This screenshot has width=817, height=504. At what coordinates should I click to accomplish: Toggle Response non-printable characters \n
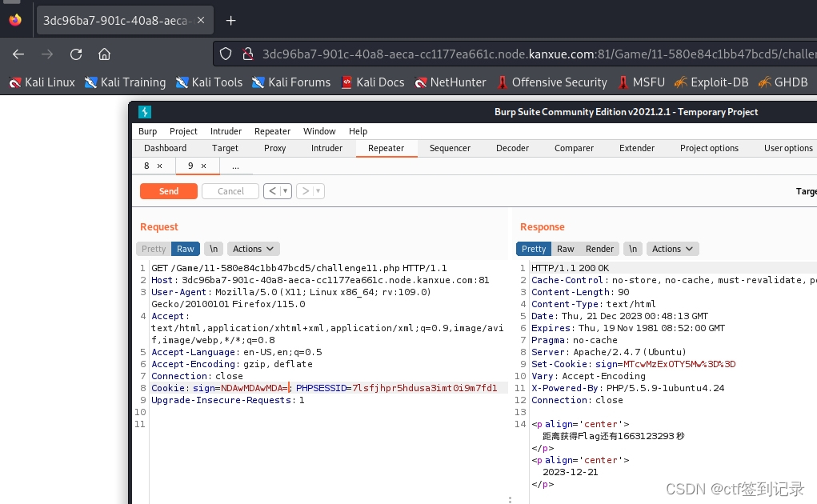(632, 249)
